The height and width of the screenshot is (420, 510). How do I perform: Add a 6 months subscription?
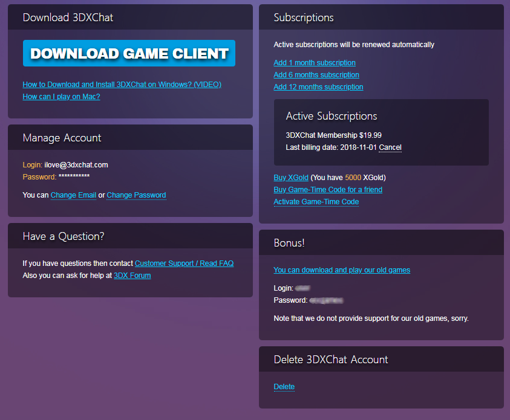click(x=316, y=75)
